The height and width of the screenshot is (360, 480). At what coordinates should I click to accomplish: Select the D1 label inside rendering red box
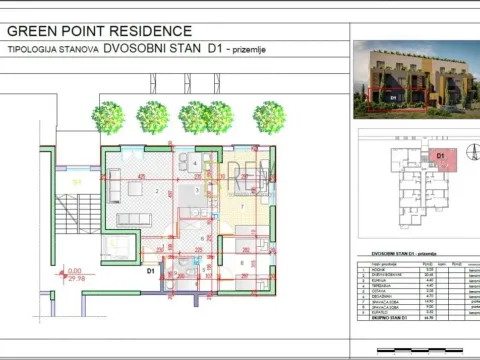(393, 98)
